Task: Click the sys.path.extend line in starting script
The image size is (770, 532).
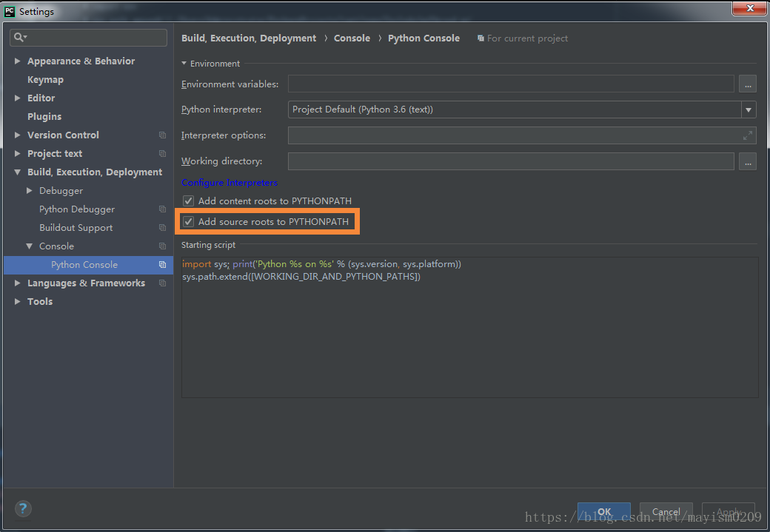Action: (301, 277)
